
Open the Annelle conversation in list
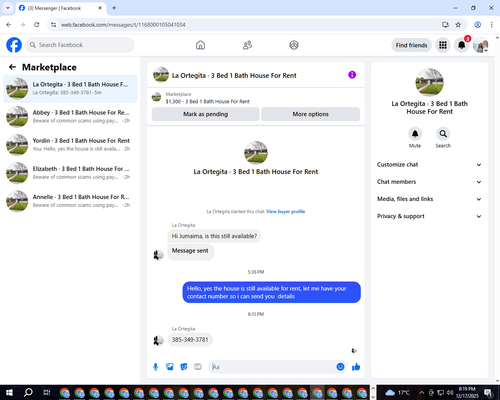point(70,201)
